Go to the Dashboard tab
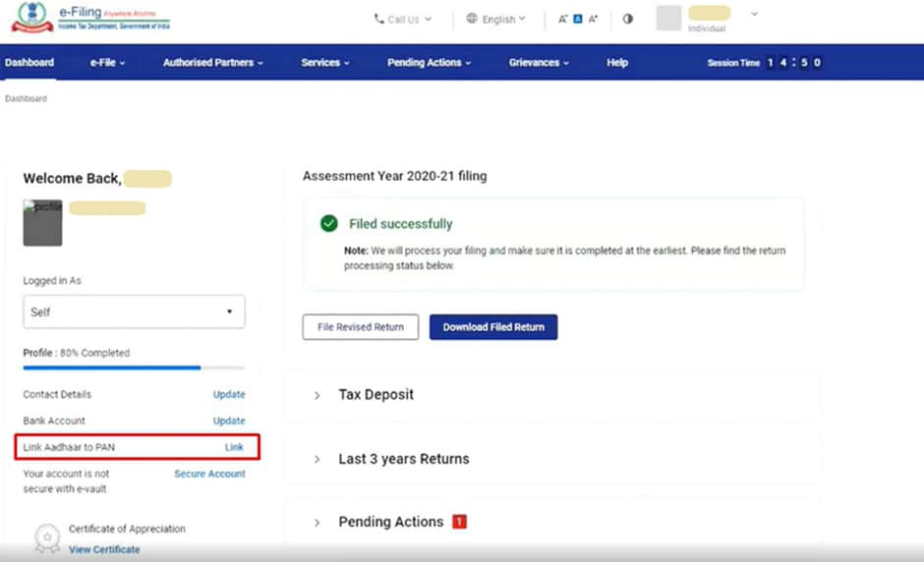Screen dimensions: 924x562 coord(29,63)
